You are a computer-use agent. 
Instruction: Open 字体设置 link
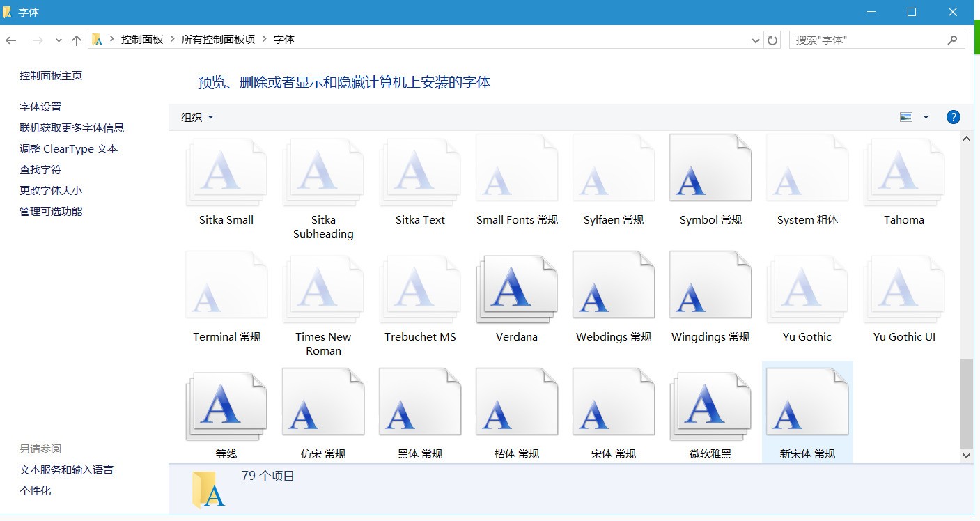40,107
